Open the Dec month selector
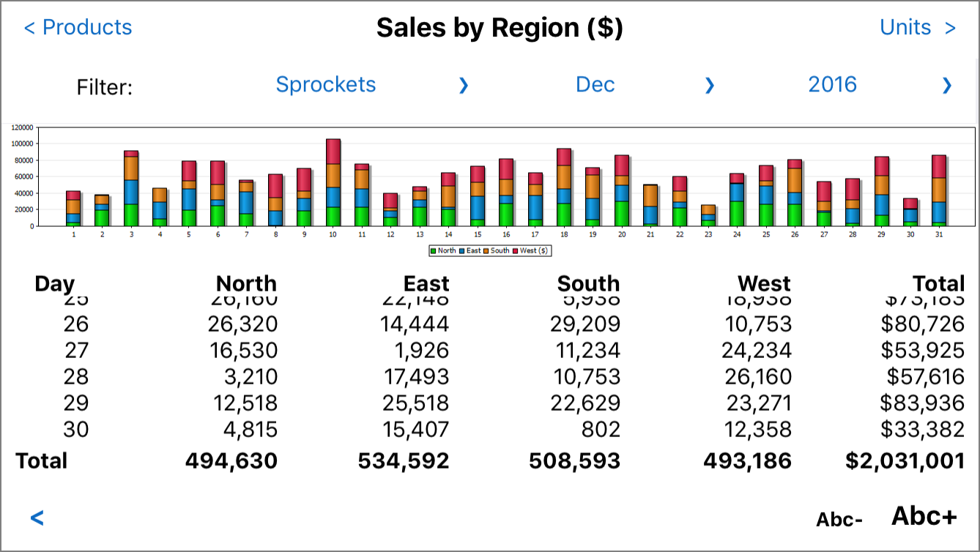980x552 pixels. 595,84
